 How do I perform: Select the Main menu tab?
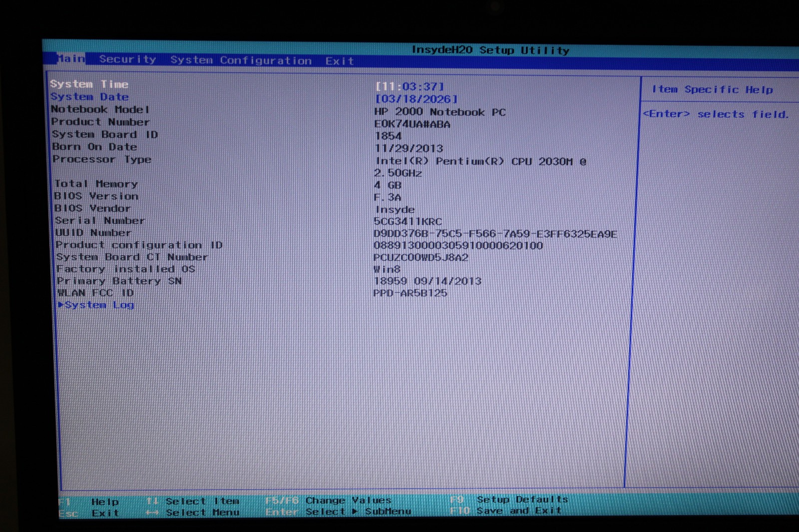[70, 59]
